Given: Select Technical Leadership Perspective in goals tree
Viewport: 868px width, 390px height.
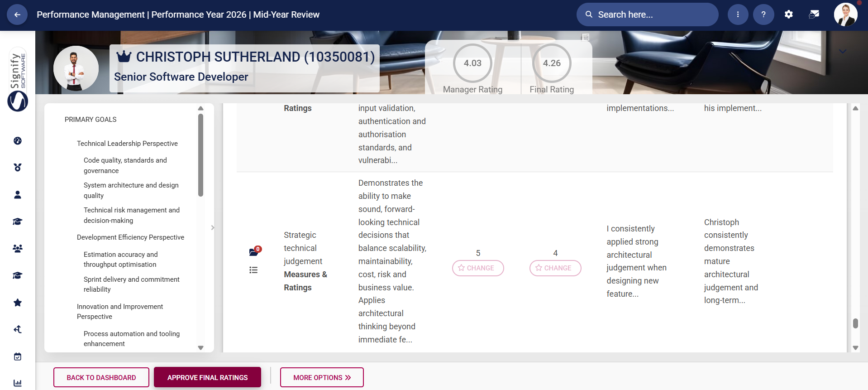Looking at the screenshot, I should (x=127, y=144).
